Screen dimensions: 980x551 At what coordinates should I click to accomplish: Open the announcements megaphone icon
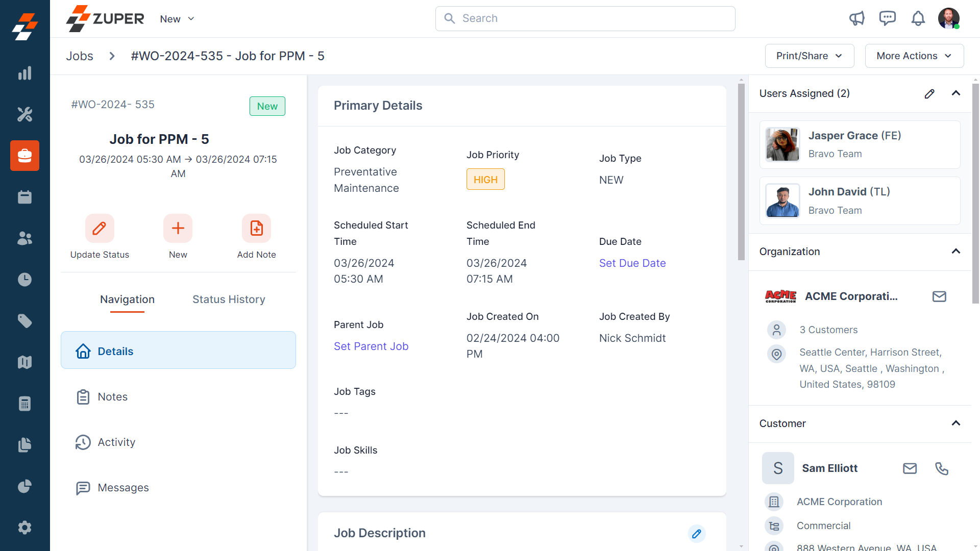point(857,19)
